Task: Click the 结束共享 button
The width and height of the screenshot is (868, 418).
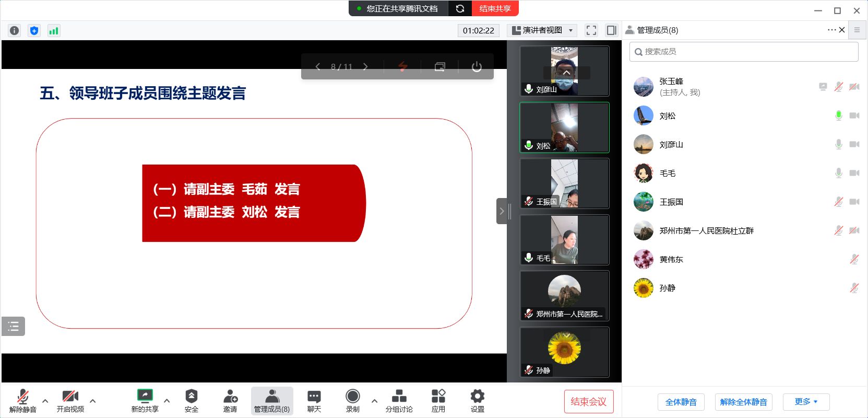Action: click(x=495, y=8)
